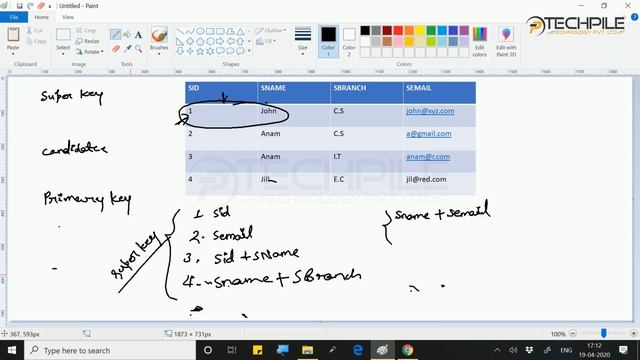Choose the Line shape

point(180,31)
